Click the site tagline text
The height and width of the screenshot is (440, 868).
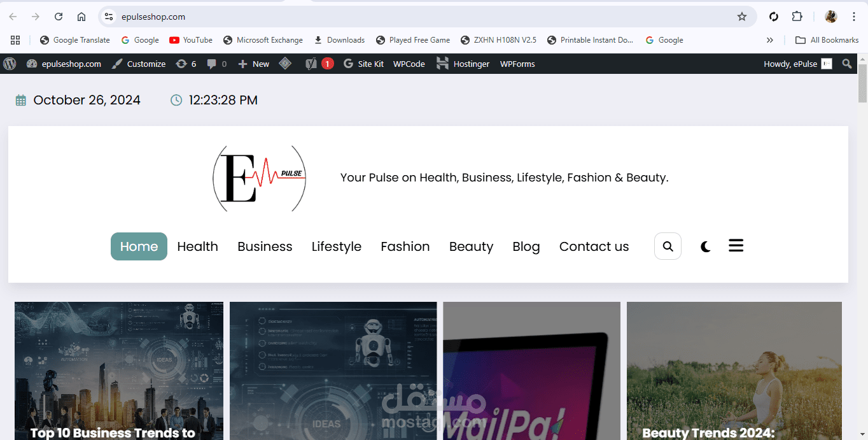tap(504, 178)
